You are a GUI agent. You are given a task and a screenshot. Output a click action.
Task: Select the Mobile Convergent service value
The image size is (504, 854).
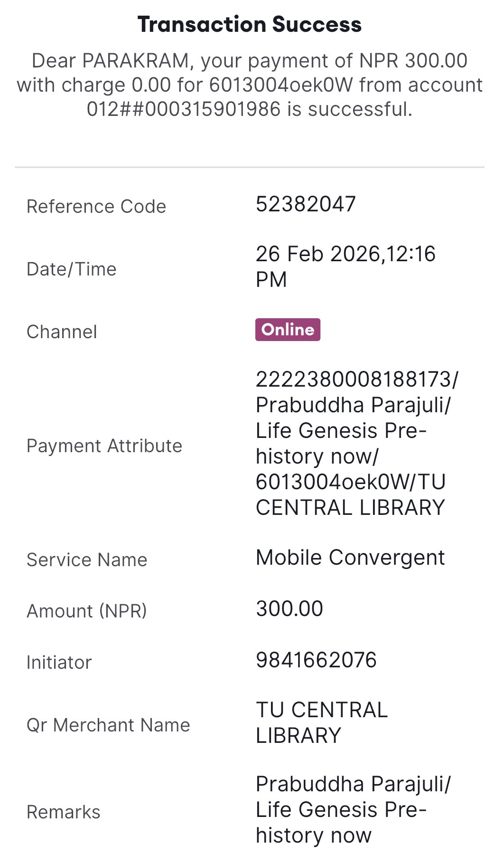(x=350, y=558)
